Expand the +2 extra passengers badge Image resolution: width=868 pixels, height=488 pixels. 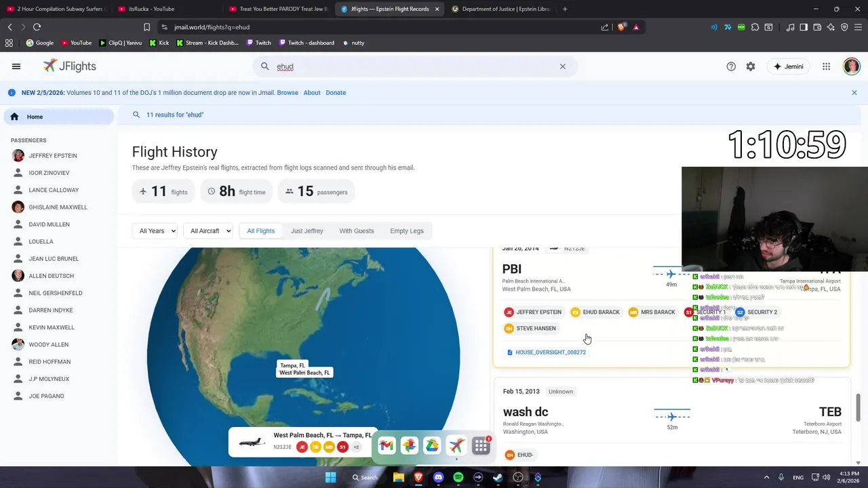(x=356, y=447)
